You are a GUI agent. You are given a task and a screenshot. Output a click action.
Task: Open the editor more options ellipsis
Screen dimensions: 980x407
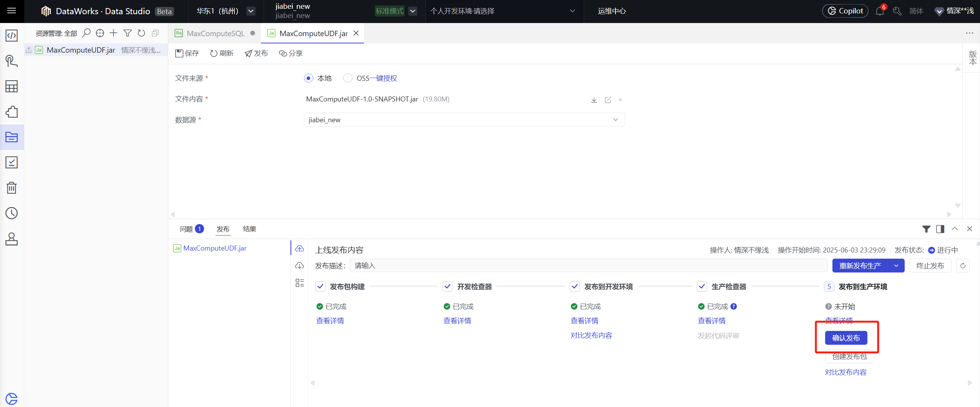click(x=970, y=33)
